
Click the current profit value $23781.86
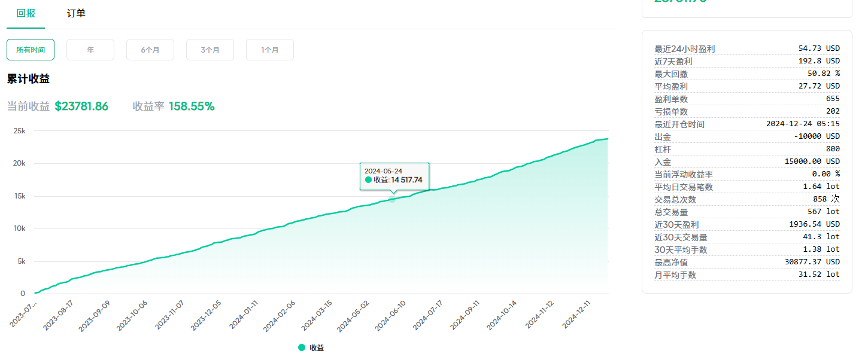[x=81, y=106]
